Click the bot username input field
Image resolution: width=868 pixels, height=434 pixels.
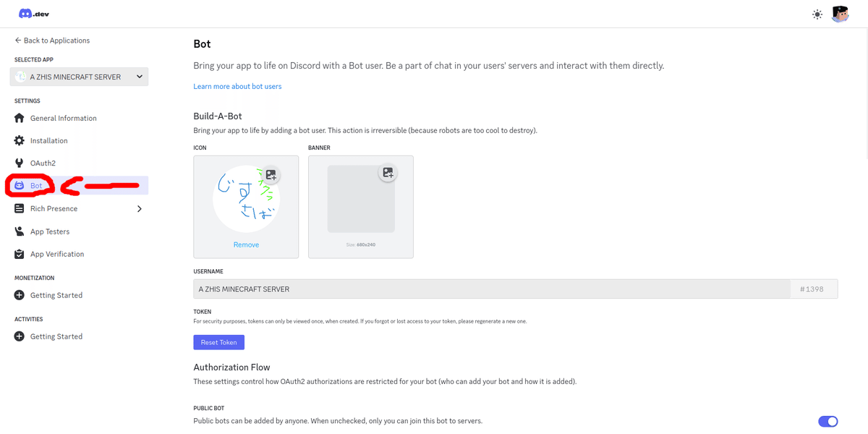point(492,289)
